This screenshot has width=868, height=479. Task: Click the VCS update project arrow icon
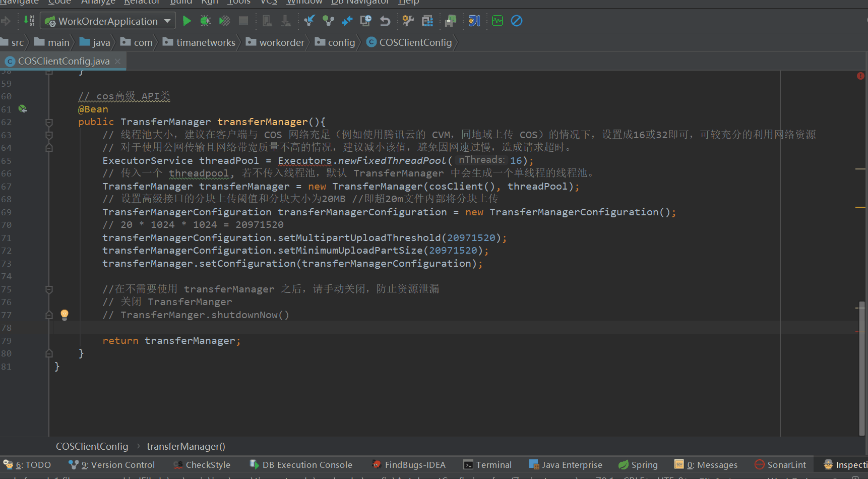(x=309, y=21)
